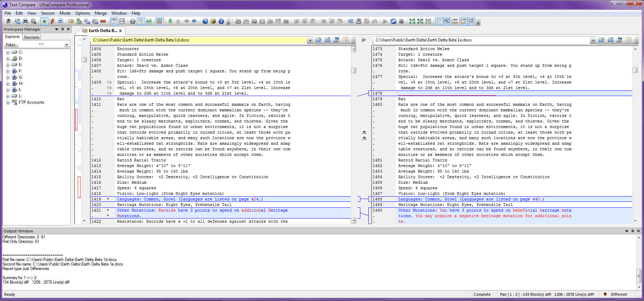The height and width of the screenshot is (301, 644).
Task: Open Session menu
Action: click(48, 13)
